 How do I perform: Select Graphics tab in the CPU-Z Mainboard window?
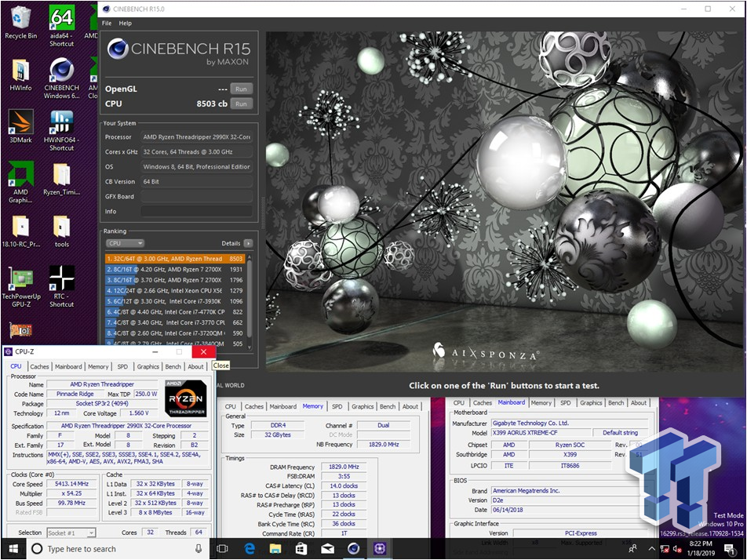[591, 403]
